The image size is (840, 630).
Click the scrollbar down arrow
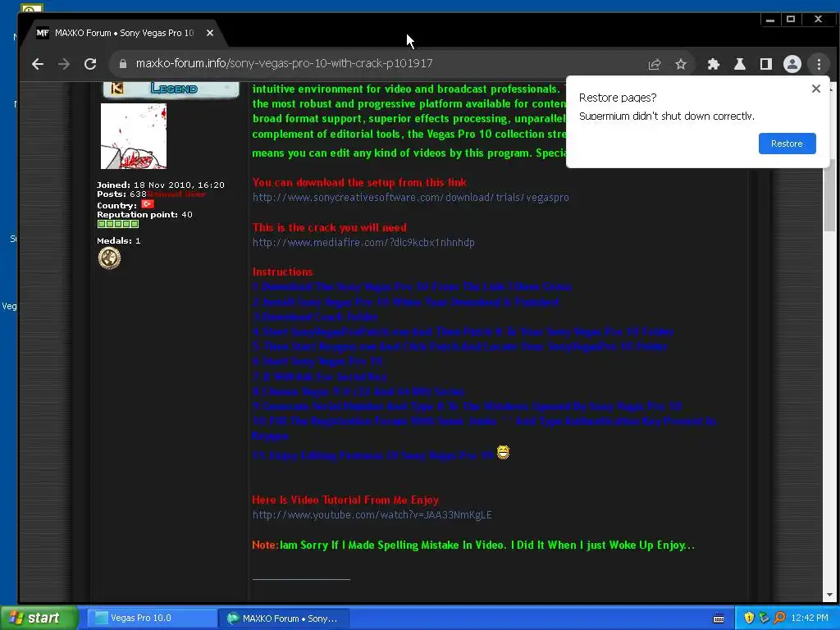(x=829, y=595)
